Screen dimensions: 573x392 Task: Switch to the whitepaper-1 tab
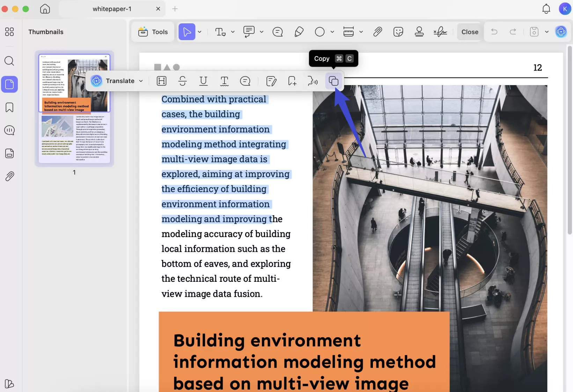click(x=112, y=9)
